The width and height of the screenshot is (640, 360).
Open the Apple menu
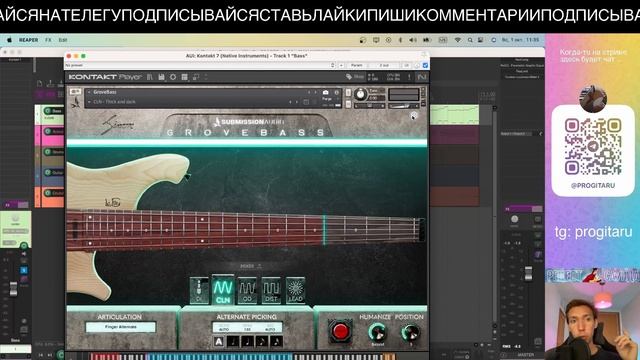(9, 40)
